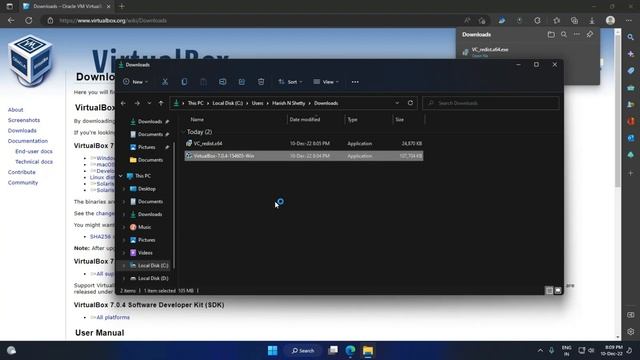Open the View dropdown in Explorer
Screen dimensions: 640x360
[326, 82]
